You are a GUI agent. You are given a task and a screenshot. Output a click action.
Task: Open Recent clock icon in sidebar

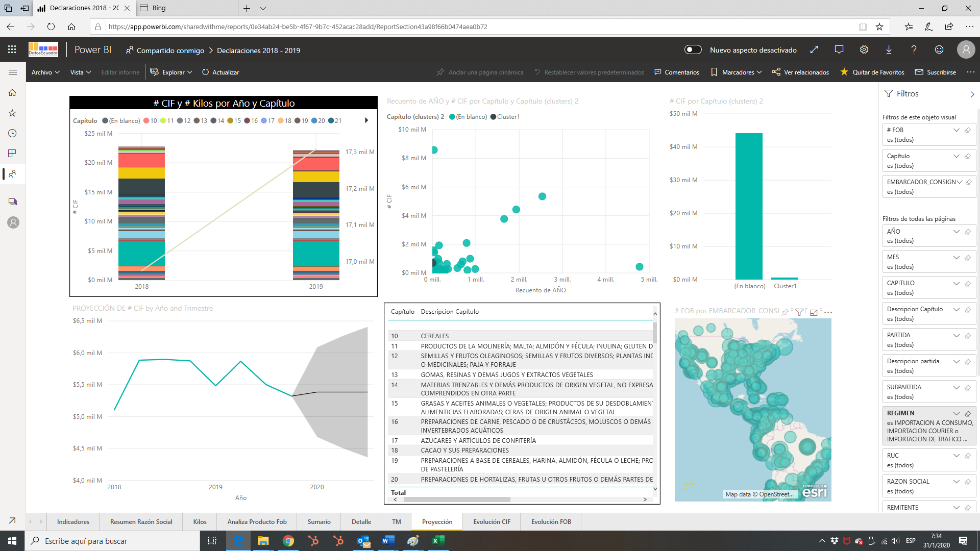(13, 133)
